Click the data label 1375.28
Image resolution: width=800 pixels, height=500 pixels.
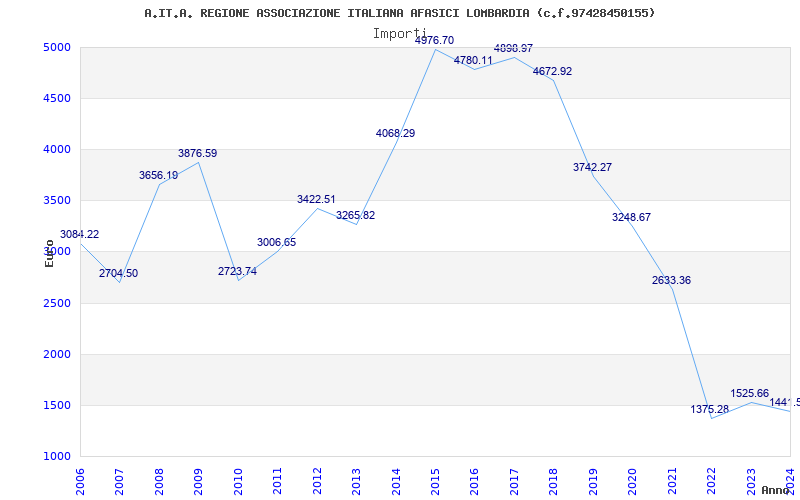pyautogui.click(x=710, y=409)
